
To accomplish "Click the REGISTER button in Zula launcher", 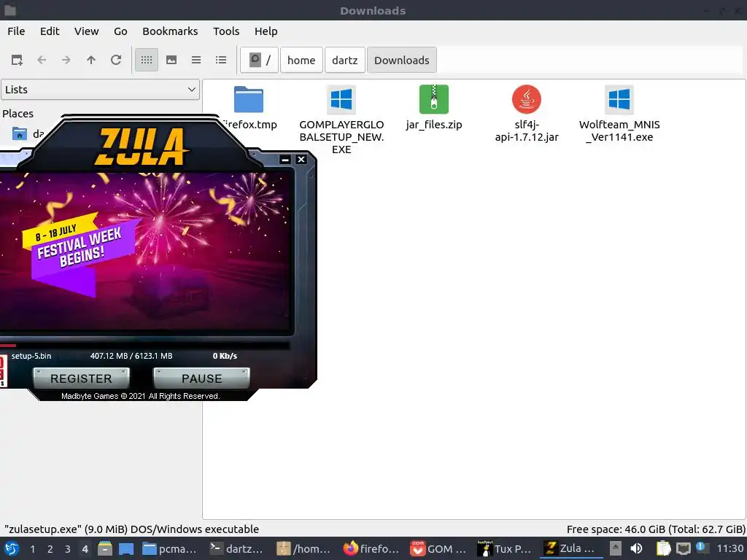I will [x=81, y=378].
